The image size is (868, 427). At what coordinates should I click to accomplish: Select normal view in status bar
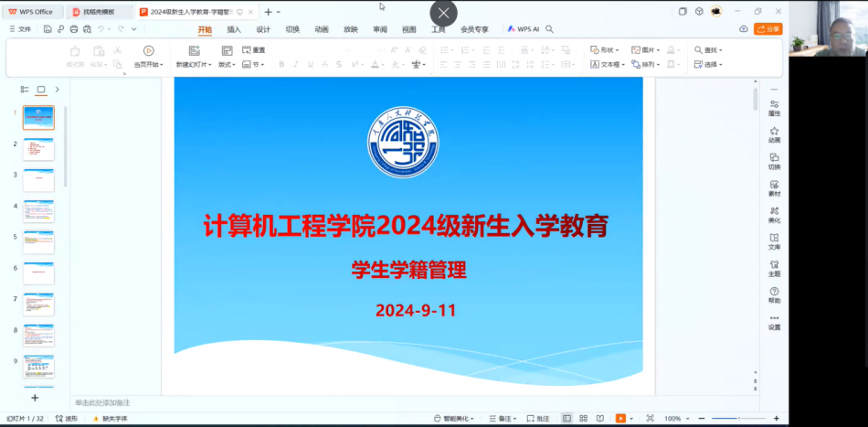(566, 419)
